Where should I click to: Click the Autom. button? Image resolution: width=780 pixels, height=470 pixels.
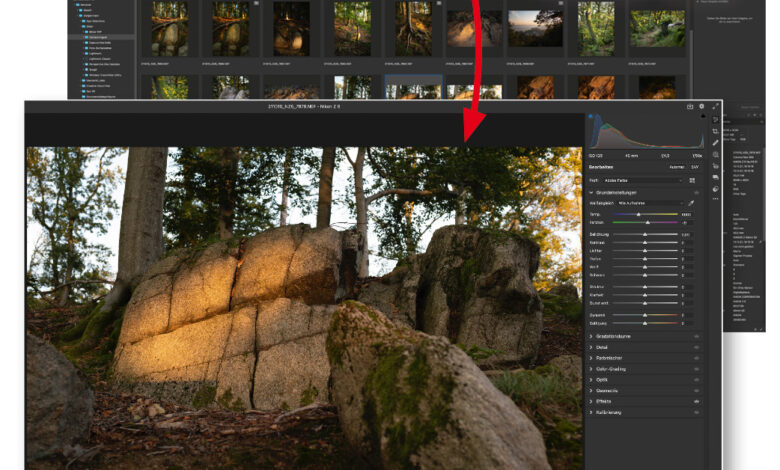tap(677, 167)
